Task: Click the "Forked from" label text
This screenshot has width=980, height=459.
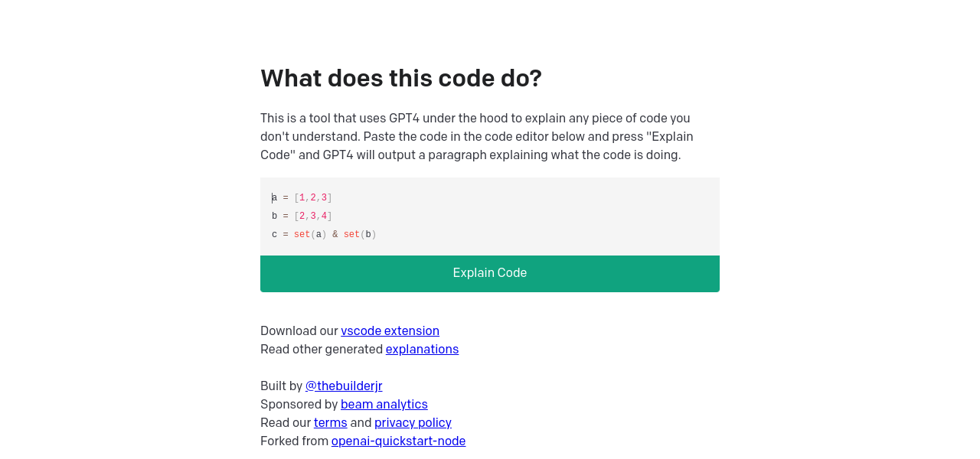Action: coord(294,441)
